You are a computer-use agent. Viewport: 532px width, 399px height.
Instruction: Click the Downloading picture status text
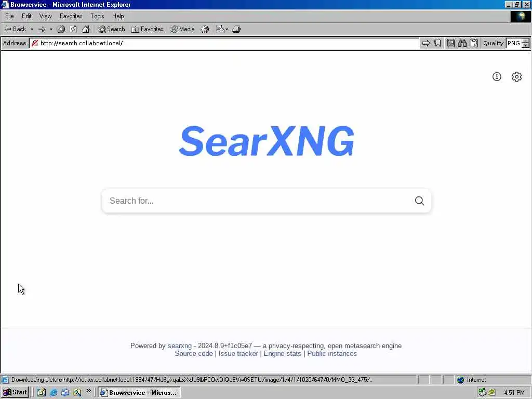coord(191,380)
